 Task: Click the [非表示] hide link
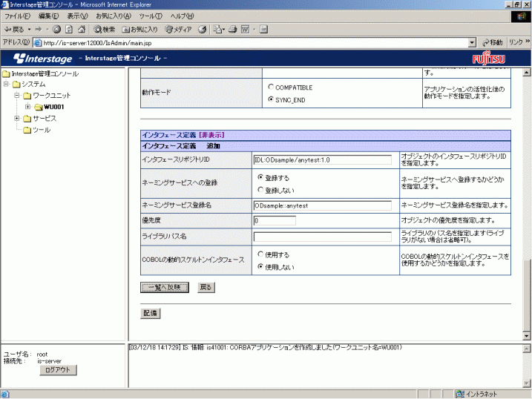coord(211,135)
